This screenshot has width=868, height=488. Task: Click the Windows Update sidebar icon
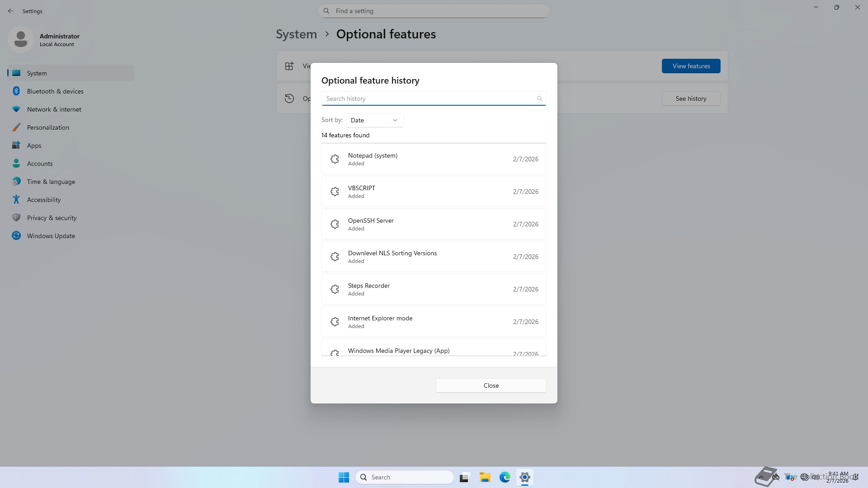pos(16,236)
